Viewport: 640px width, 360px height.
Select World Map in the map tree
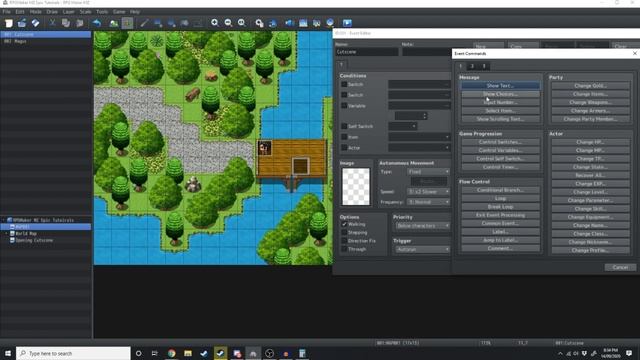pos(26,233)
